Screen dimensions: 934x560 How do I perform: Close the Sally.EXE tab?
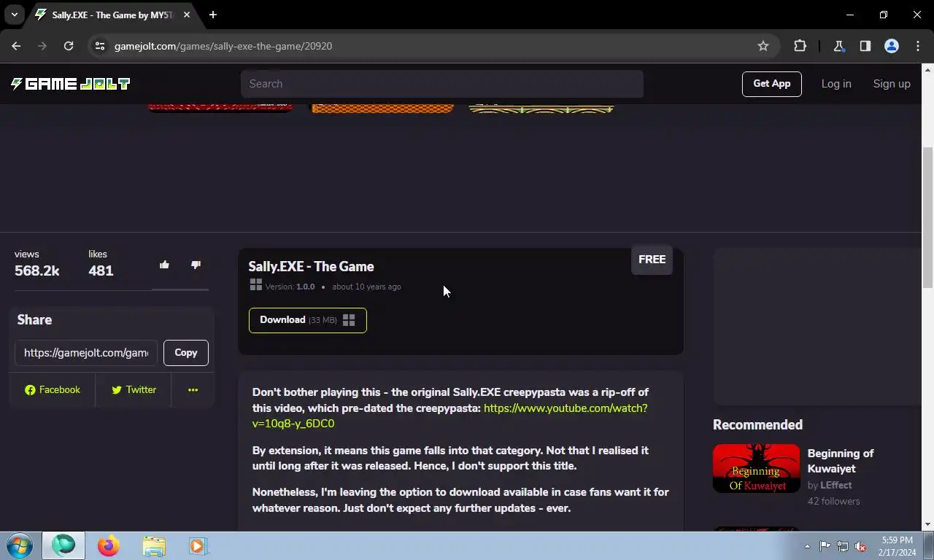click(186, 15)
